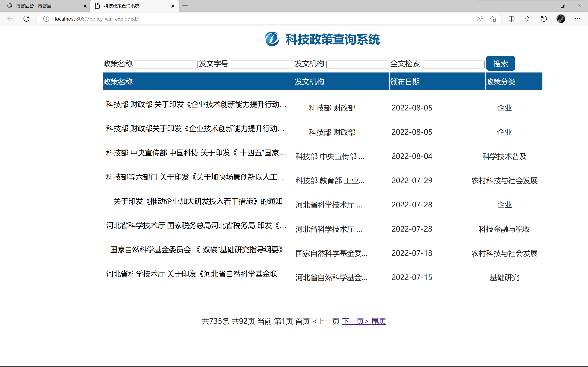This screenshot has height=367, width=588.
Task: Close the 科技政策查询系统 tab
Action: tap(173, 6)
